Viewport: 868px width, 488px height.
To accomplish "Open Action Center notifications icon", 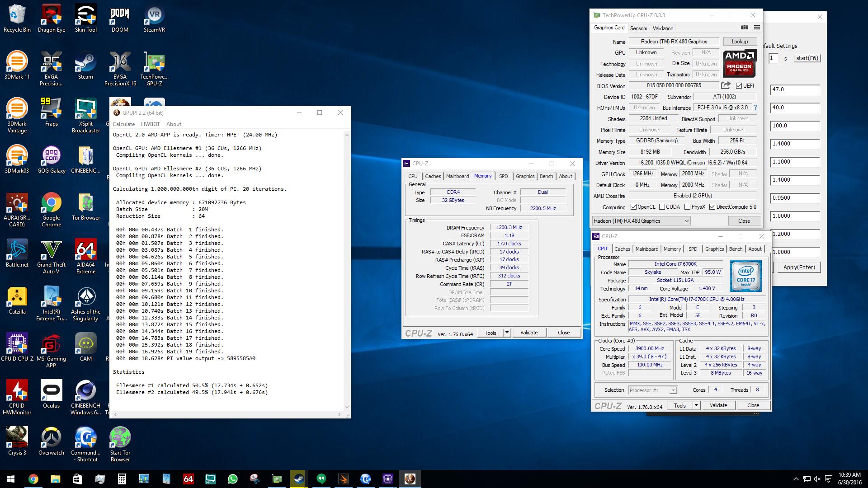I will click(829, 479).
